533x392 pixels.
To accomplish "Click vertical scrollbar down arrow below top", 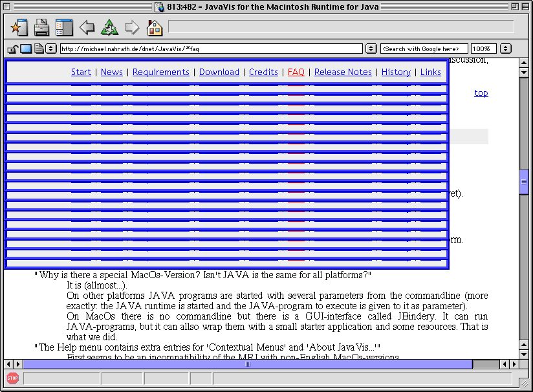I will click(x=524, y=72).
